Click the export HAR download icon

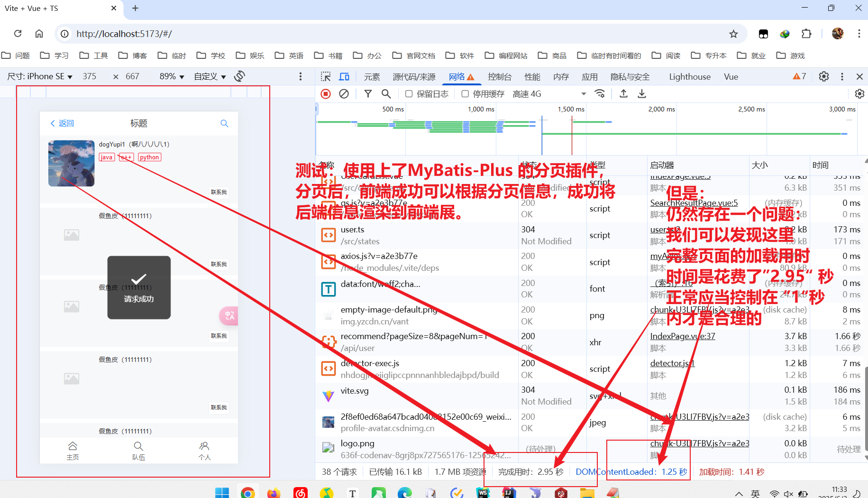tap(642, 94)
